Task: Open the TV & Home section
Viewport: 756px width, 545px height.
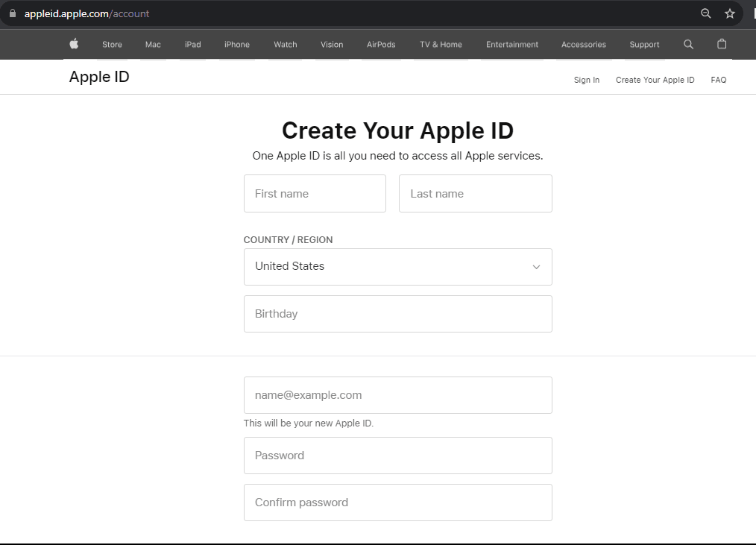Action: [x=440, y=44]
